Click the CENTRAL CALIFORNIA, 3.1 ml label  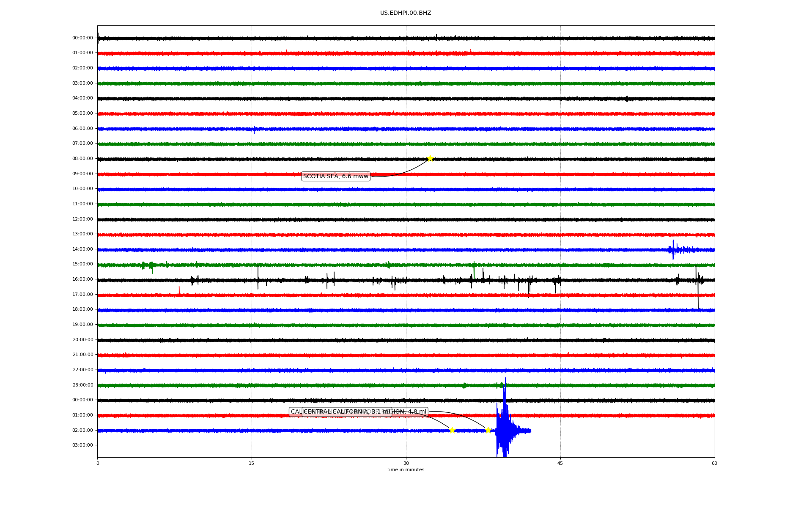coord(347,412)
